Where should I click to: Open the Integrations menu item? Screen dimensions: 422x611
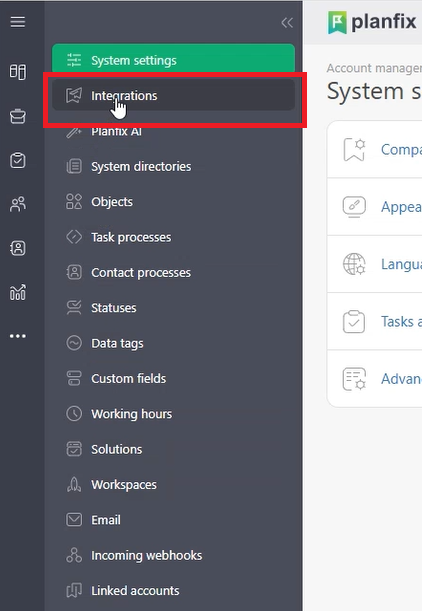coord(173,95)
